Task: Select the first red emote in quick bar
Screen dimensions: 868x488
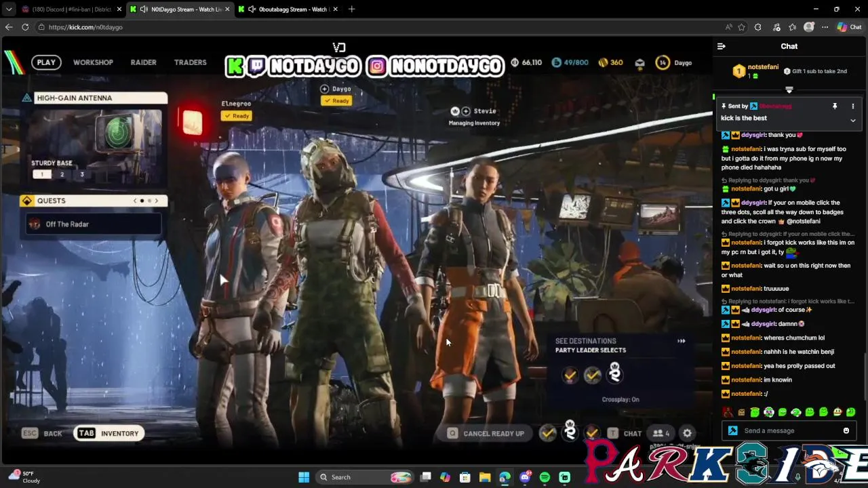Action: [728, 412]
